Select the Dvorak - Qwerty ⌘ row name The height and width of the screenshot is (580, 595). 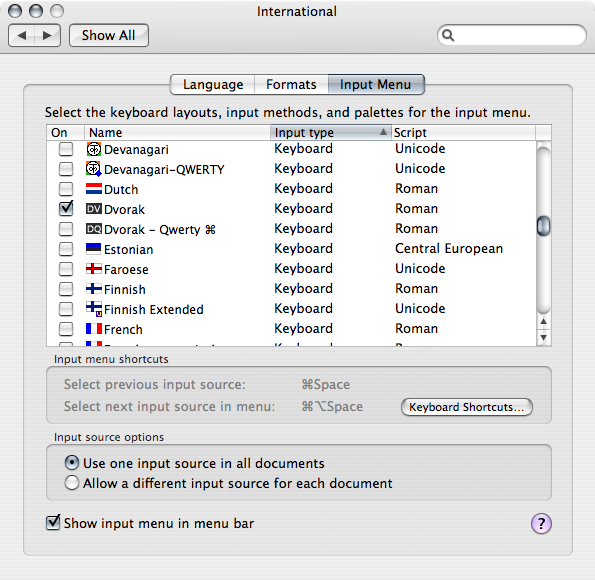[160, 230]
